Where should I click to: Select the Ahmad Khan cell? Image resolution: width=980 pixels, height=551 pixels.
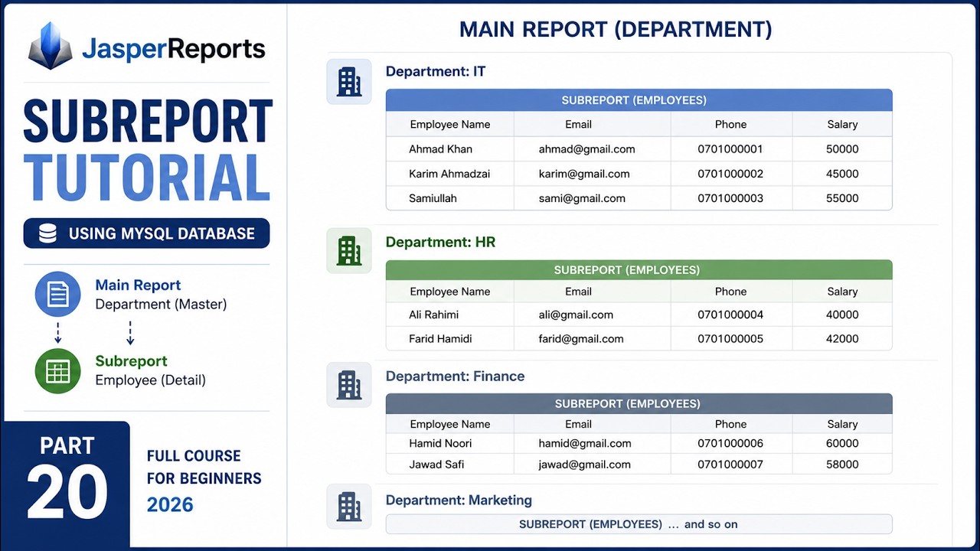click(x=440, y=149)
